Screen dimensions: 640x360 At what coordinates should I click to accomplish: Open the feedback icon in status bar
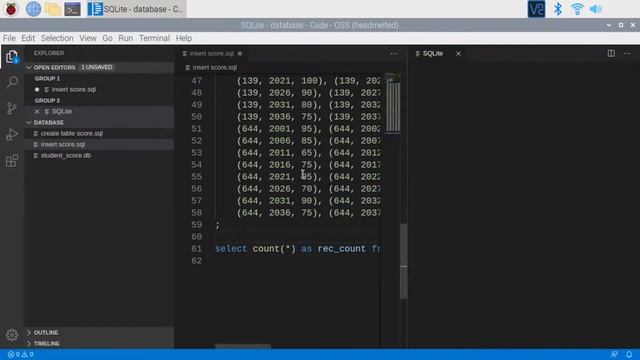614,354
